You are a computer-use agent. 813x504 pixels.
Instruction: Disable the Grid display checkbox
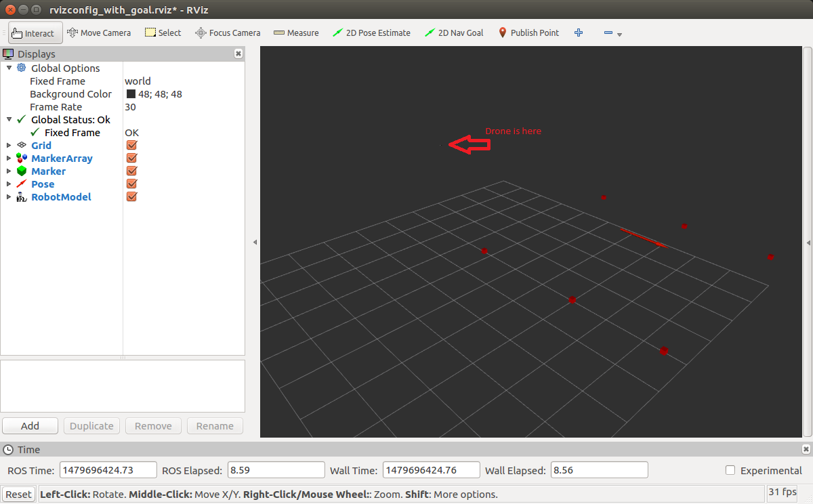pyautogui.click(x=132, y=146)
